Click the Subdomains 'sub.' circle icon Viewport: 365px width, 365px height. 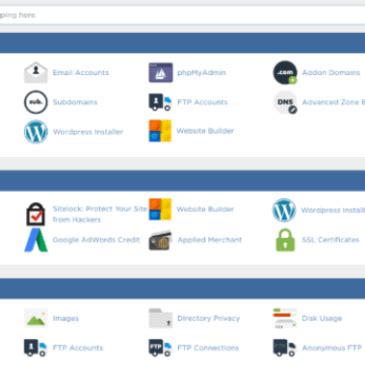click(x=36, y=102)
